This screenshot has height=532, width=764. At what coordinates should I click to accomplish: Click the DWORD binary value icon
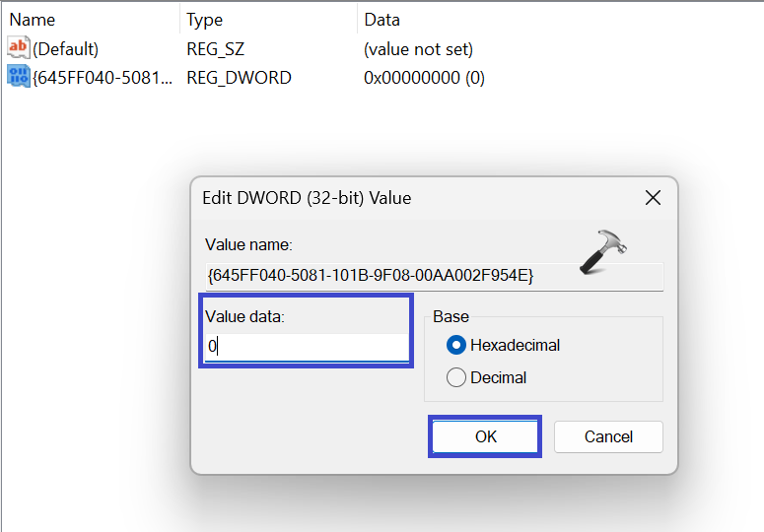pos(19,77)
